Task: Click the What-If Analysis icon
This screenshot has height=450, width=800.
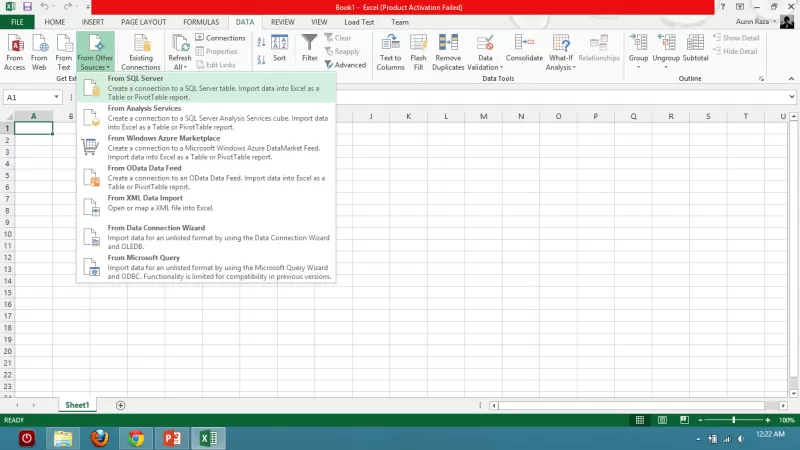Action: (x=561, y=45)
